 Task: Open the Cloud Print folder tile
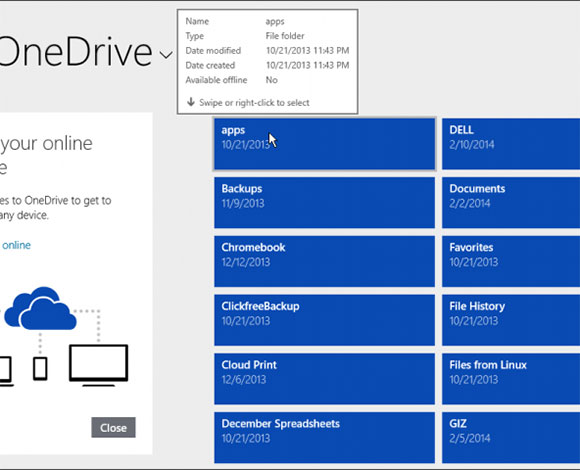tap(324, 379)
